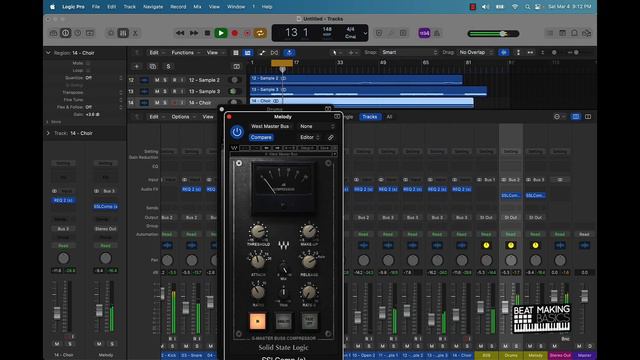Open the Note Pads icon
The image size is (640, 360).
pyautogui.click(x=562, y=33)
